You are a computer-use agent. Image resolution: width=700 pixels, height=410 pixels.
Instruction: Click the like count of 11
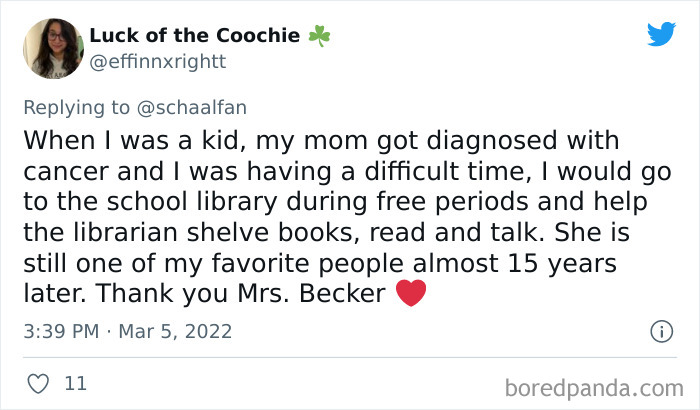(x=74, y=383)
